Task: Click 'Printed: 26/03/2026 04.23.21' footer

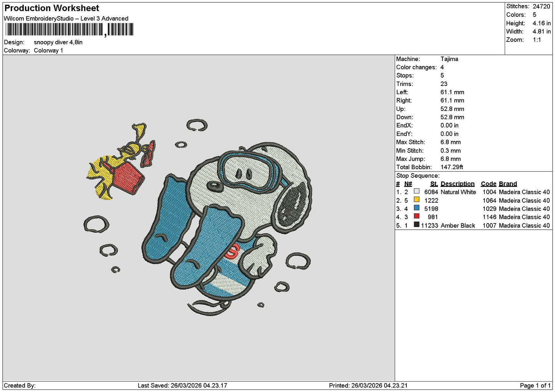Action: point(368,385)
